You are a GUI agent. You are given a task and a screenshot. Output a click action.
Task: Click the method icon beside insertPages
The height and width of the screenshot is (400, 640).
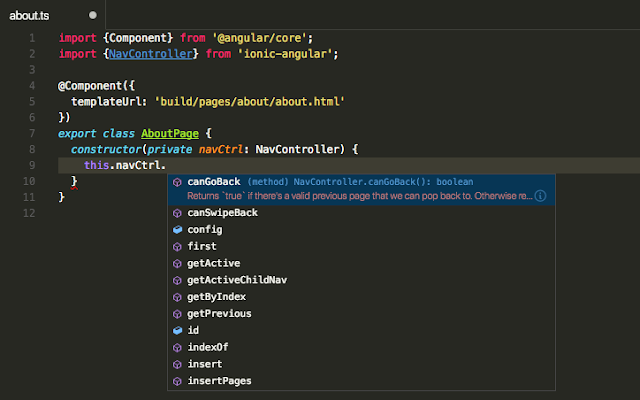pos(177,381)
